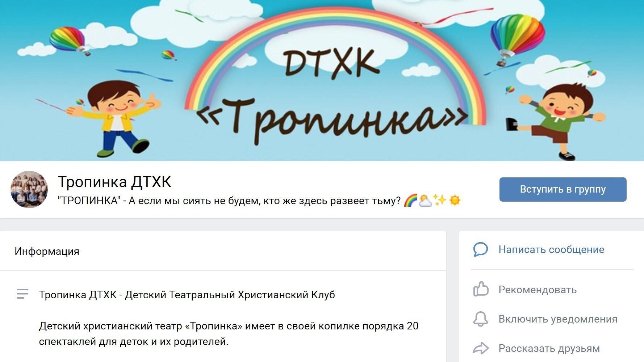
Task: Select Рекомендовать option
Action: pyautogui.click(x=538, y=290)
